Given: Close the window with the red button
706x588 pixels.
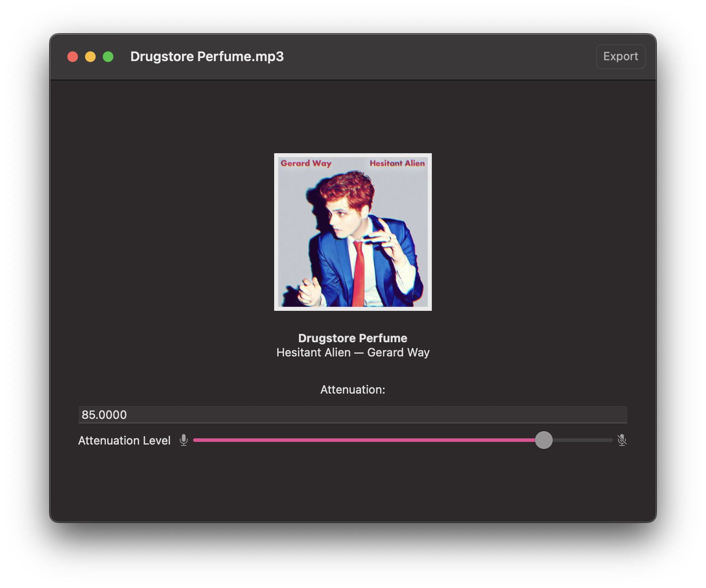Looking at the screenshot, I should tap(73, 57).
